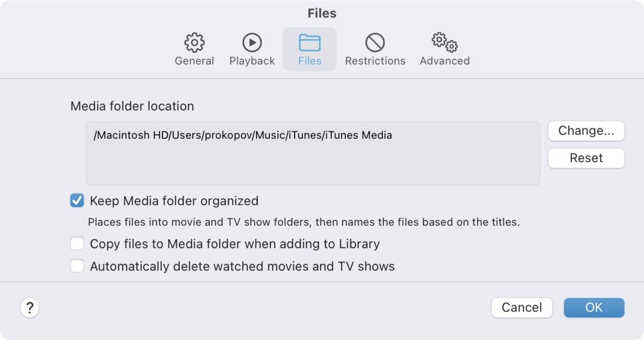
Task: Switch to the General tab label
Action: [194, 61]
